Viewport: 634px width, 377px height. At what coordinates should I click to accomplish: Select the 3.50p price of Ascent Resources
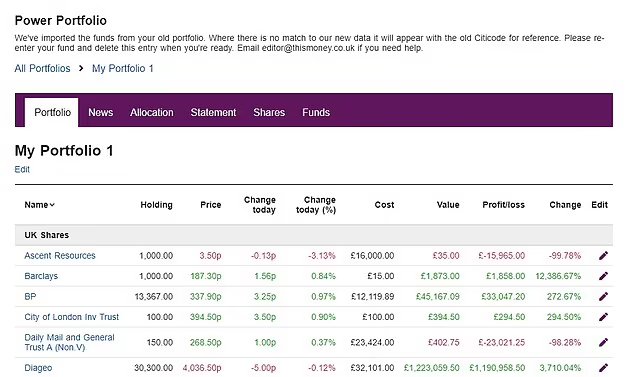[x=210, y=256]
